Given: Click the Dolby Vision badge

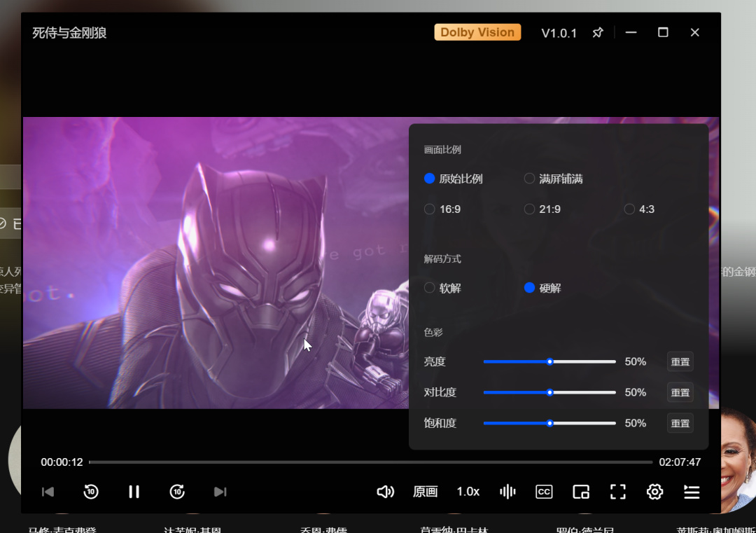Looking at the screenshot, I should tap(477, 32).
